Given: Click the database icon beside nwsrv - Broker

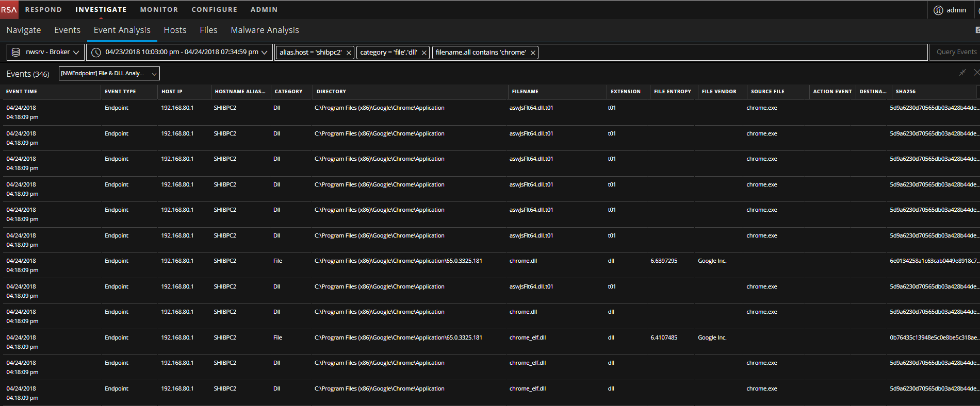Looking at the screenshot, I should (16, 52).
